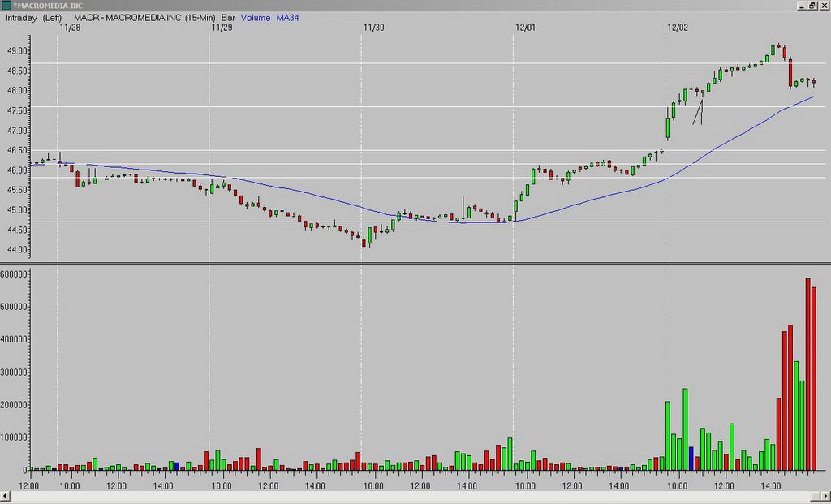Click the 11/30 date marker
The image size is (831, 504).
pos(373,28)
